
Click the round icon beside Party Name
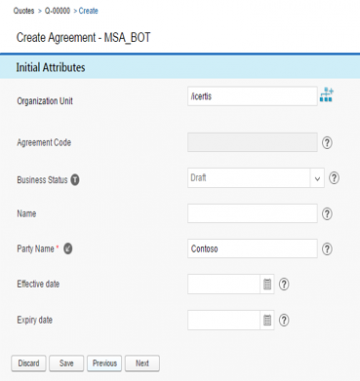pyautogui.click(x=68, y=249)
